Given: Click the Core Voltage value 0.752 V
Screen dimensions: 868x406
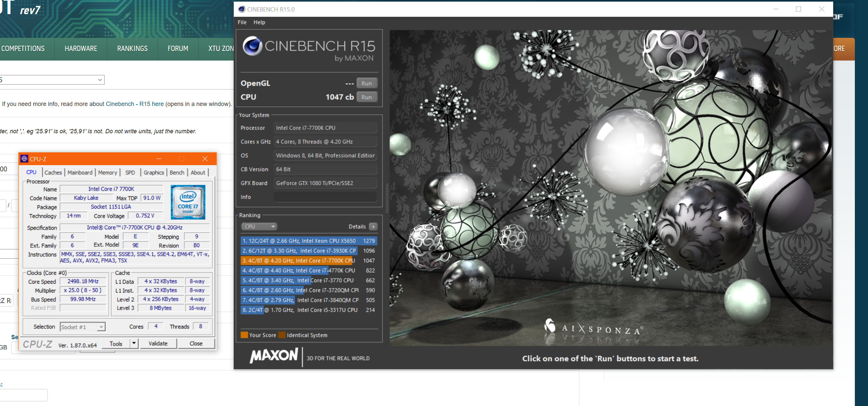Looking at the screenshot, I should [145, 216].
